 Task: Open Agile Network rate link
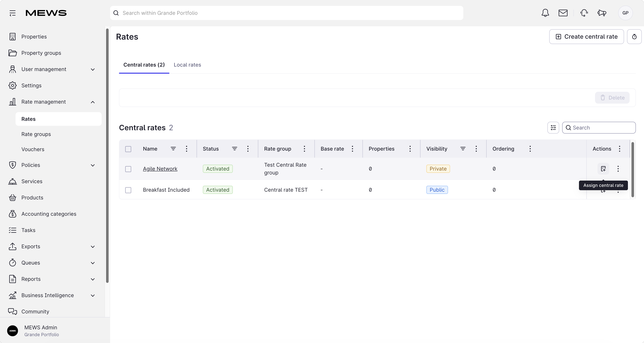[160, 169]
